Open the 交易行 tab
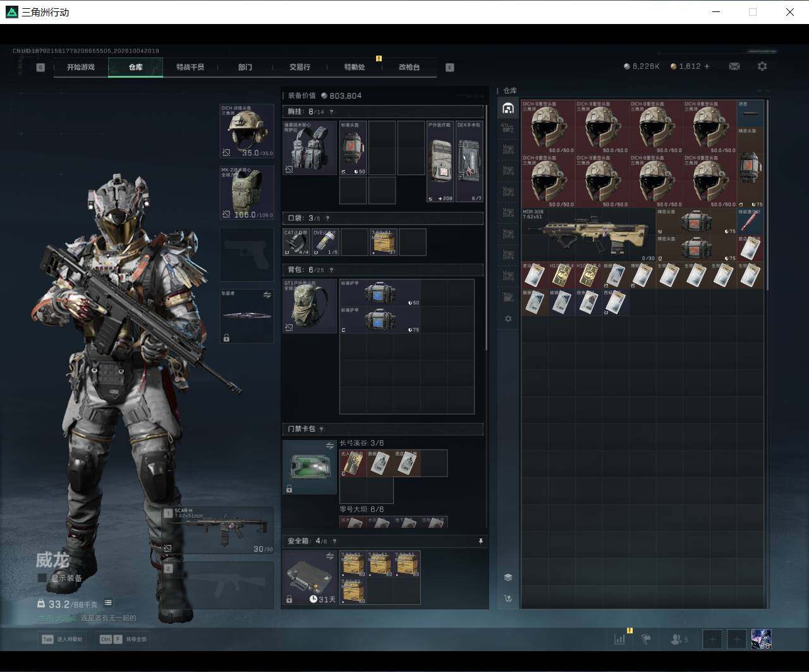 (300, 67)
